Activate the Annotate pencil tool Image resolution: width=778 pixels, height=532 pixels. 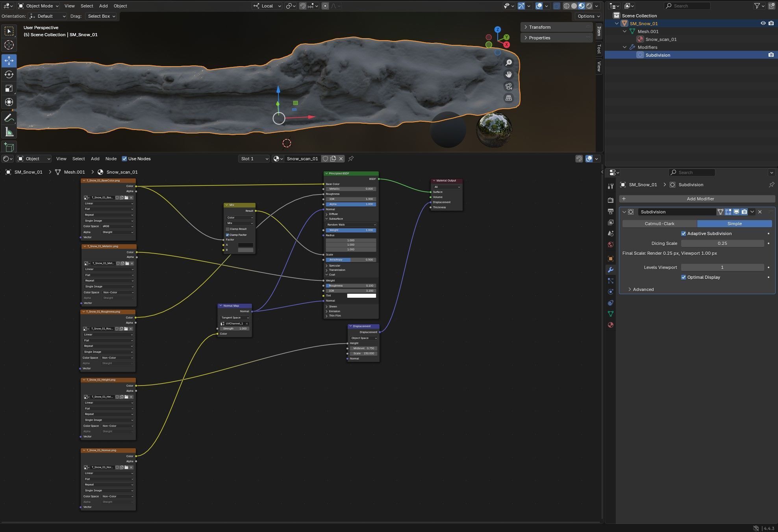(x=9, y=118)
